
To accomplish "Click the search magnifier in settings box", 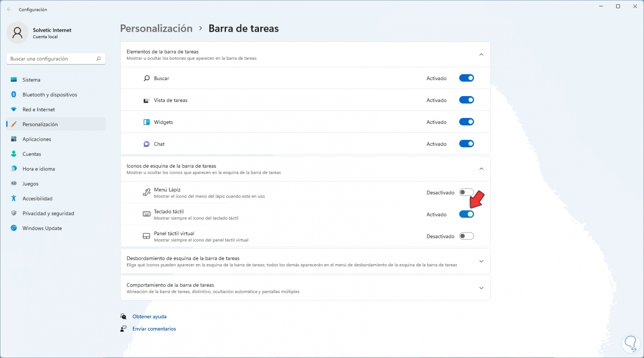I will (98, 59).
